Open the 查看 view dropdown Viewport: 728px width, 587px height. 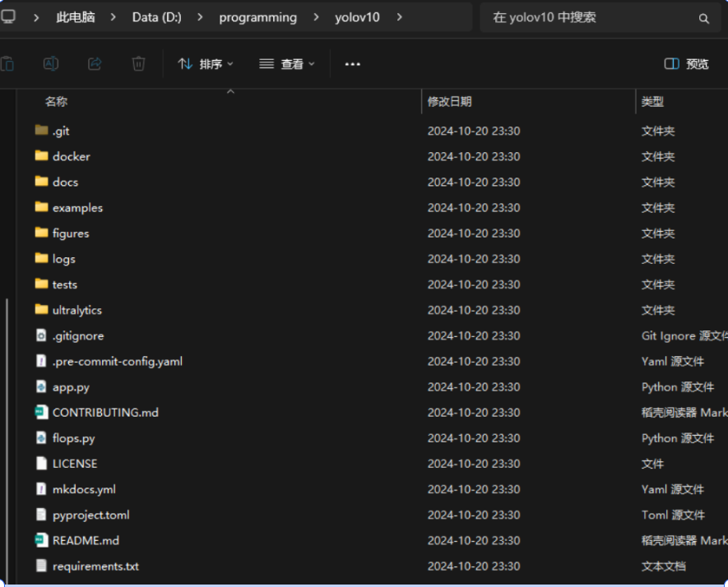point(287,64)
